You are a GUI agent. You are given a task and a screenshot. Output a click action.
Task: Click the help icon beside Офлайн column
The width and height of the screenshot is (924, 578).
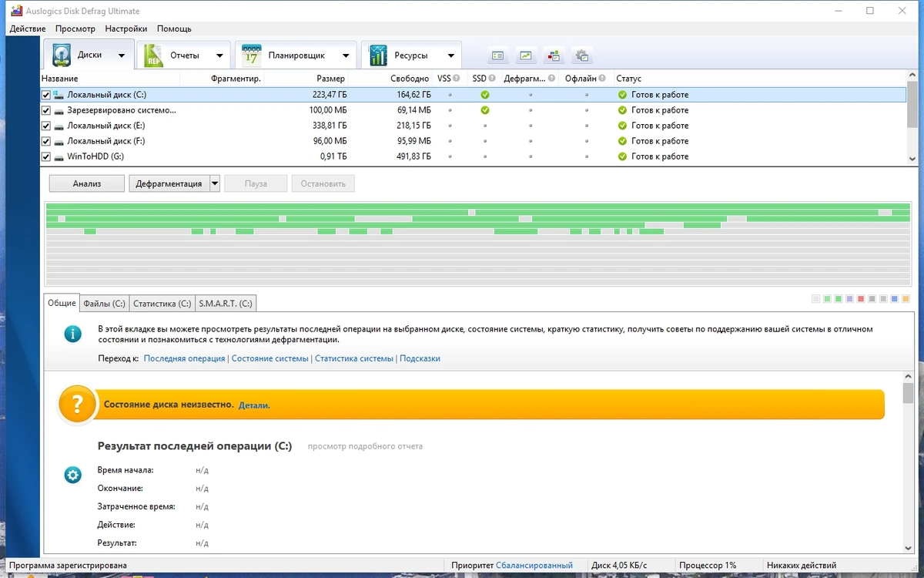(601, 79)
